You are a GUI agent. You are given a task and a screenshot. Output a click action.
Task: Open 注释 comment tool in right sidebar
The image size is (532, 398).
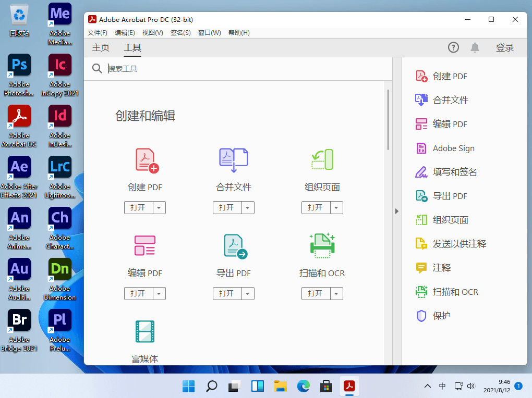tap(433, 268)
